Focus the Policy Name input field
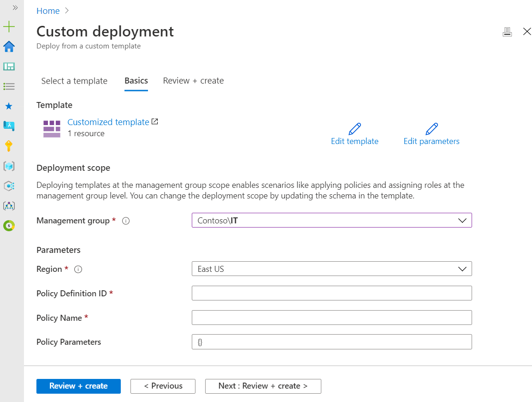The width and height of the screenshot is (532, 402). tap(331, 318)
